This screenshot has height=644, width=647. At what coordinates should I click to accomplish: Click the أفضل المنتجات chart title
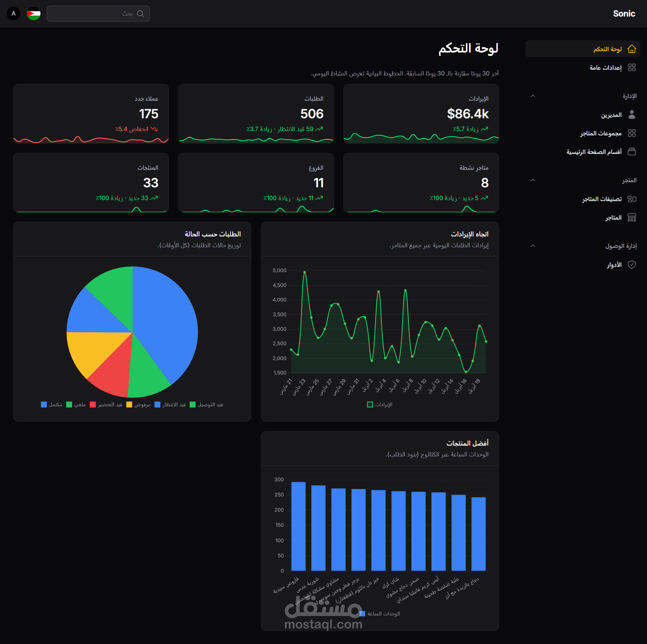click(467, 443)
